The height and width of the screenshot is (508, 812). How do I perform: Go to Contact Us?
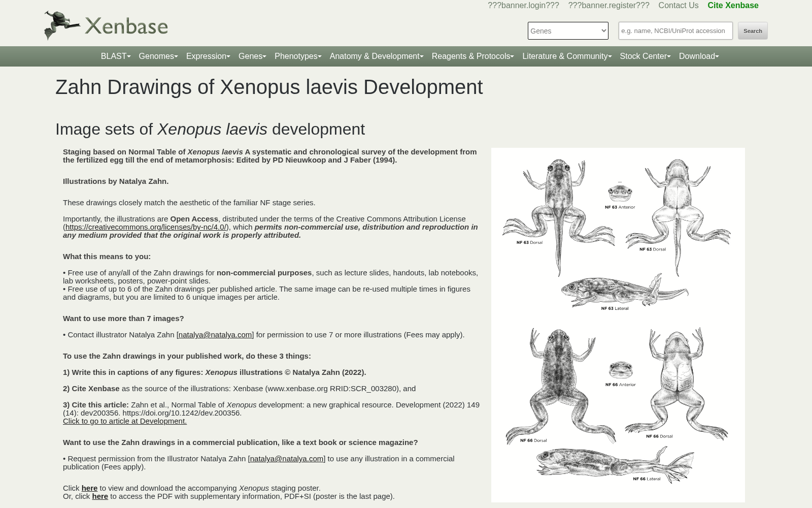coord(678,5)
